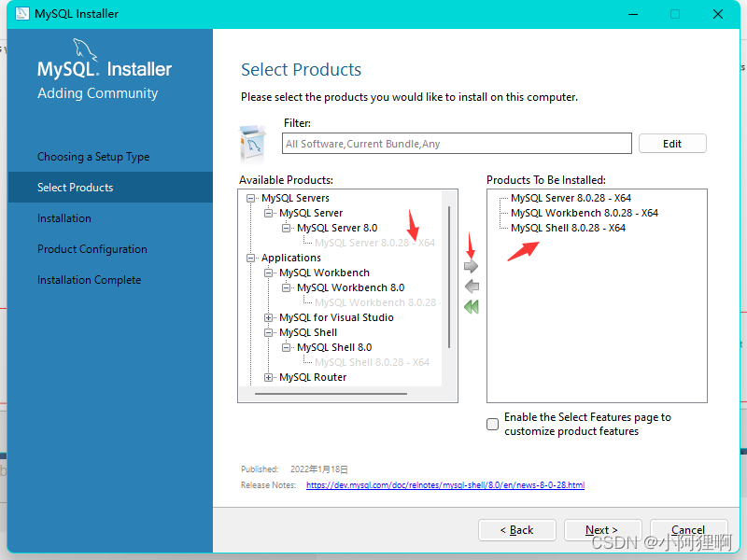Expand the MySQL Router node
Screen dimensions: 747x560
(268, 378)
